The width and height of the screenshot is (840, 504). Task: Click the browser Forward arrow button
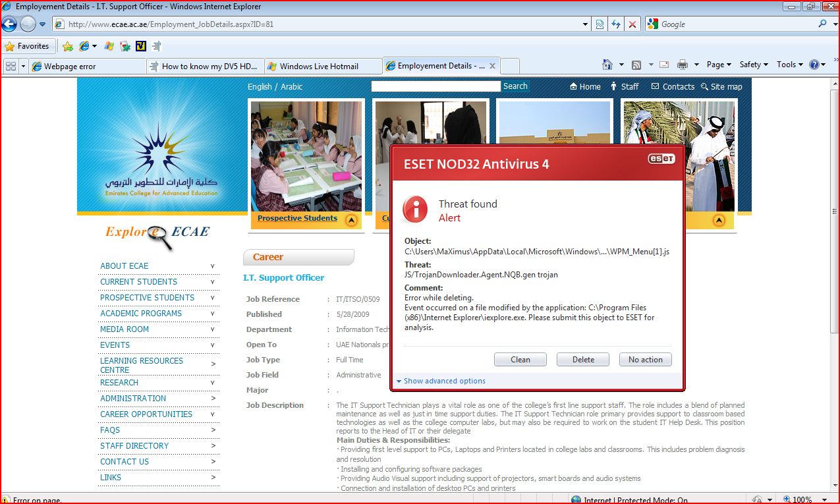pos(28,24)
